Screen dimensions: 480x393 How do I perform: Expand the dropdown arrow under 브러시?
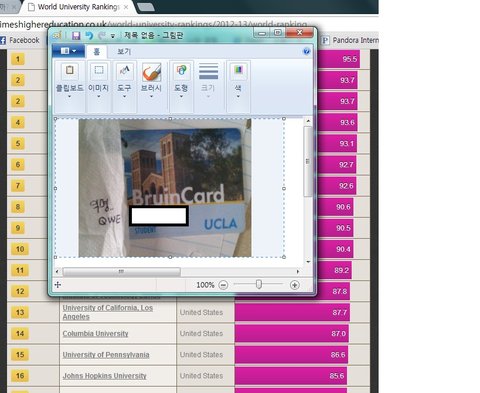pos(151,97)
